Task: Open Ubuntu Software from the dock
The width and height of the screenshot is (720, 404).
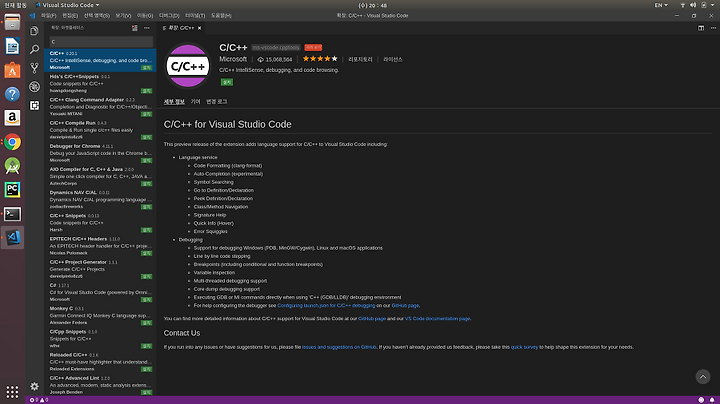Action: click(12, 70)
